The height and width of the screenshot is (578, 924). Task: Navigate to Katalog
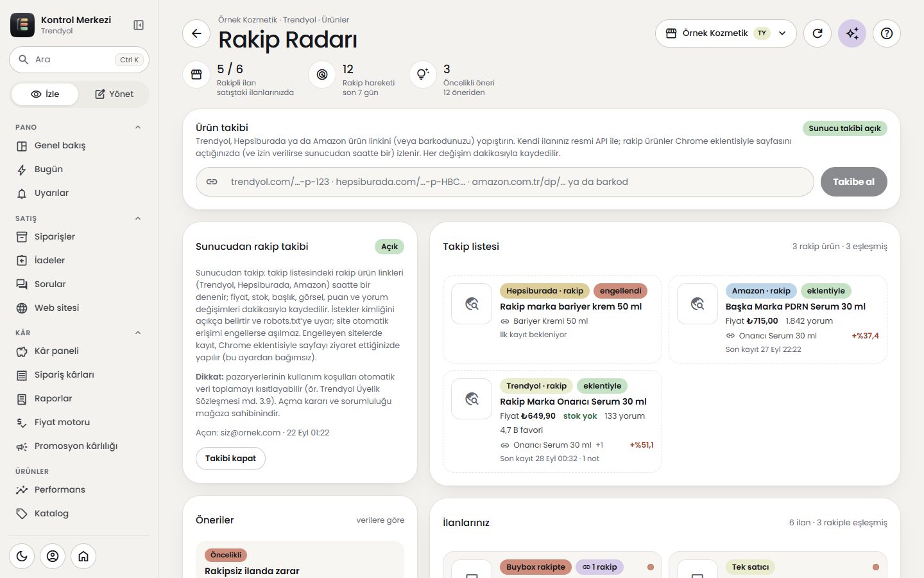[79, 514]
